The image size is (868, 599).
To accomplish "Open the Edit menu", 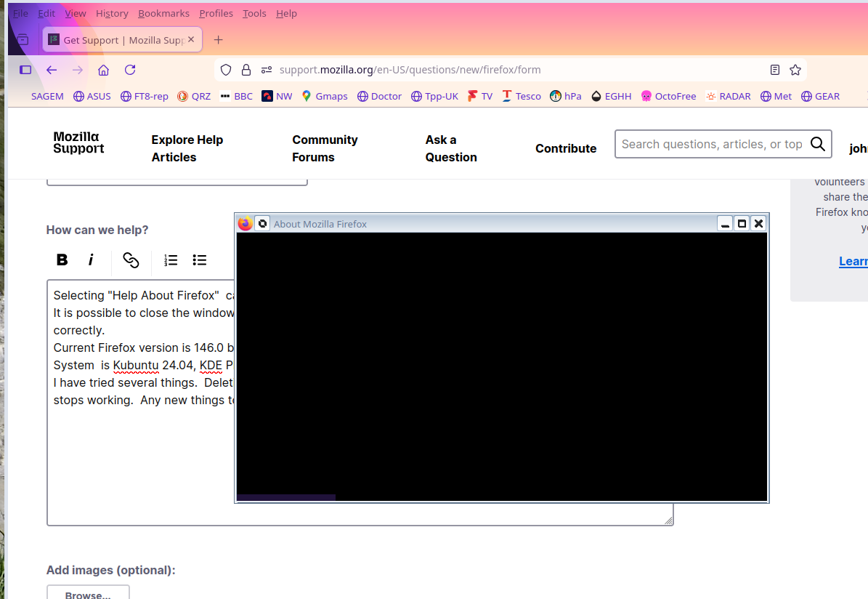I will pyautogui.click(x=46, y=13).
